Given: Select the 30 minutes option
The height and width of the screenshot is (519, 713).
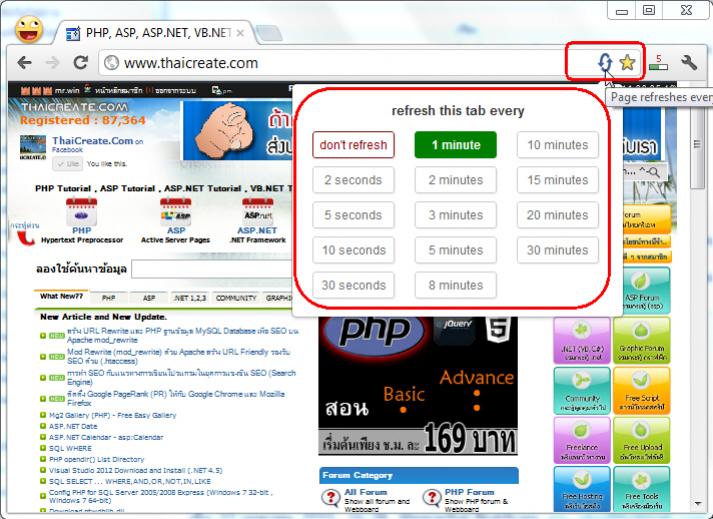Looking at the screenshot, I should [x=557, y=250].
